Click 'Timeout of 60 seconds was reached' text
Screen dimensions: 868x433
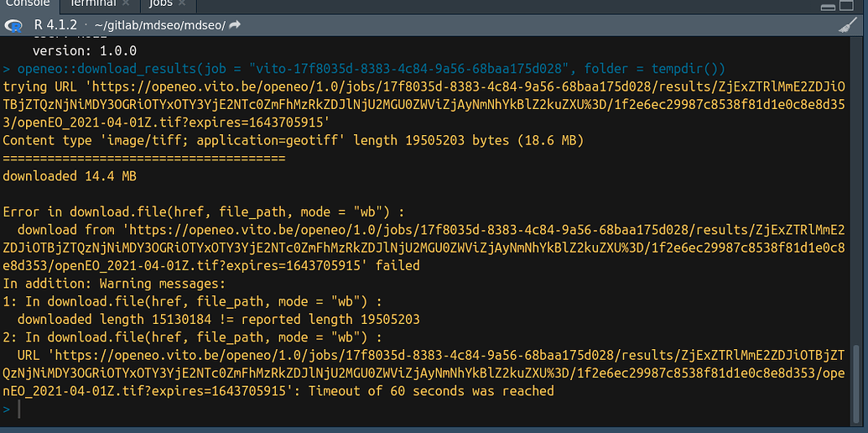(x=431, y=391)
